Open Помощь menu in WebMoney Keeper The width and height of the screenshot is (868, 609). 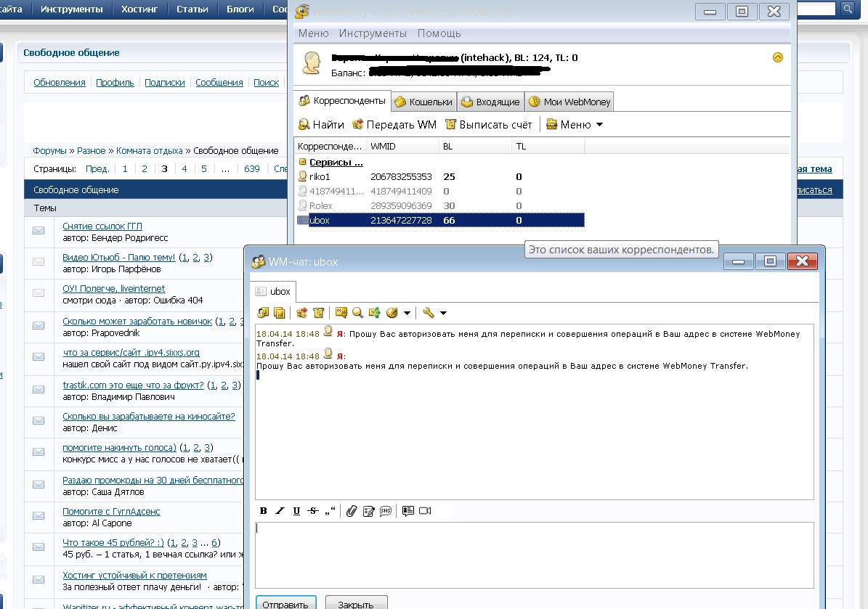pyautogui.click(x=439, y=33)
